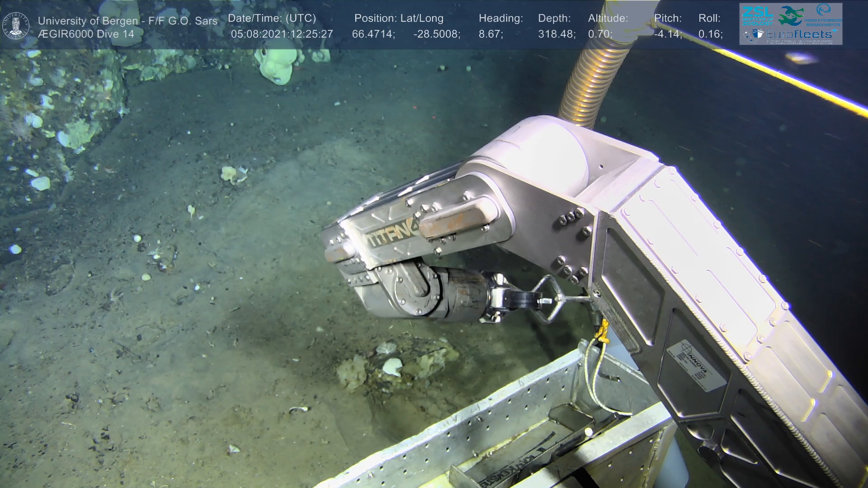This screenshot has height=488, width=868.
Task: Click the latitude value 66.4714
Action: click(373, 34)
